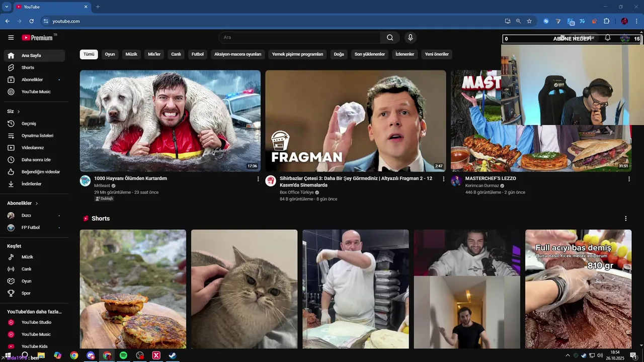Open YouTube Studio link in sidebar
This screenshot has height=362, width=644.
34,322
